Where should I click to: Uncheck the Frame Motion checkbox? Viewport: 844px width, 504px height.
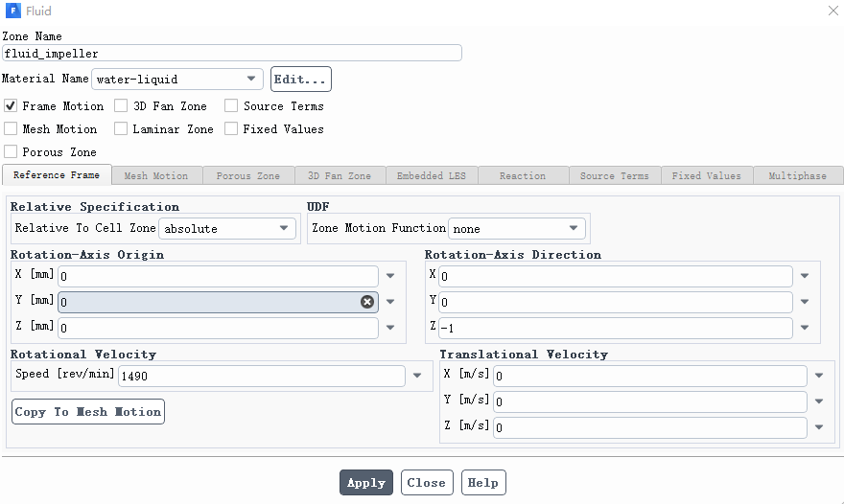click(x=11, y=106)
